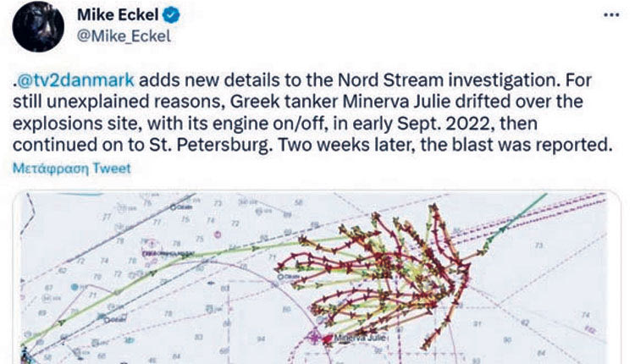Click the small red circle chart symbol
Image resolution: width=635 pixels, height=364 pixels.
218,234
